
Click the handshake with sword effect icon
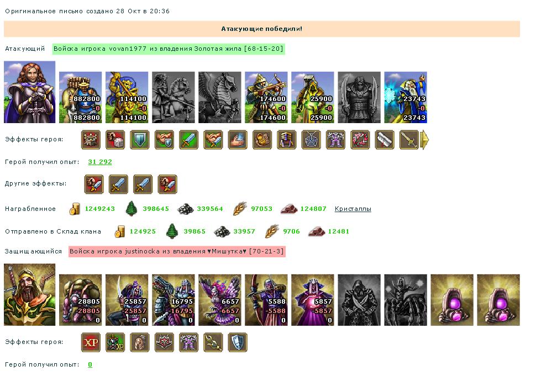tap(213, 140)
